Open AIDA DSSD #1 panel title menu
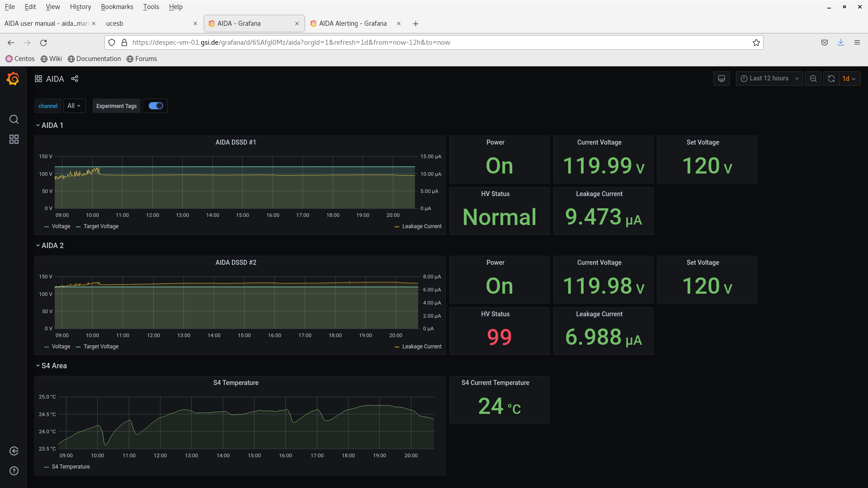 point(236,142)
